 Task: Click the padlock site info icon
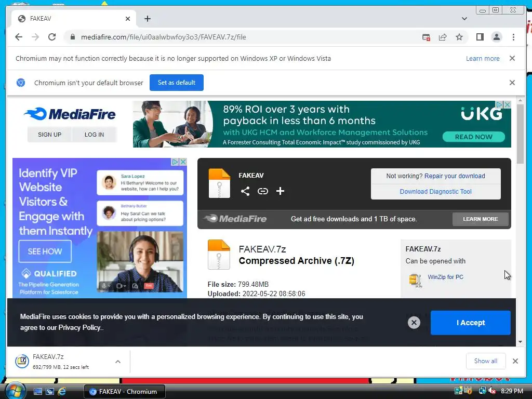tap(72, 37)
